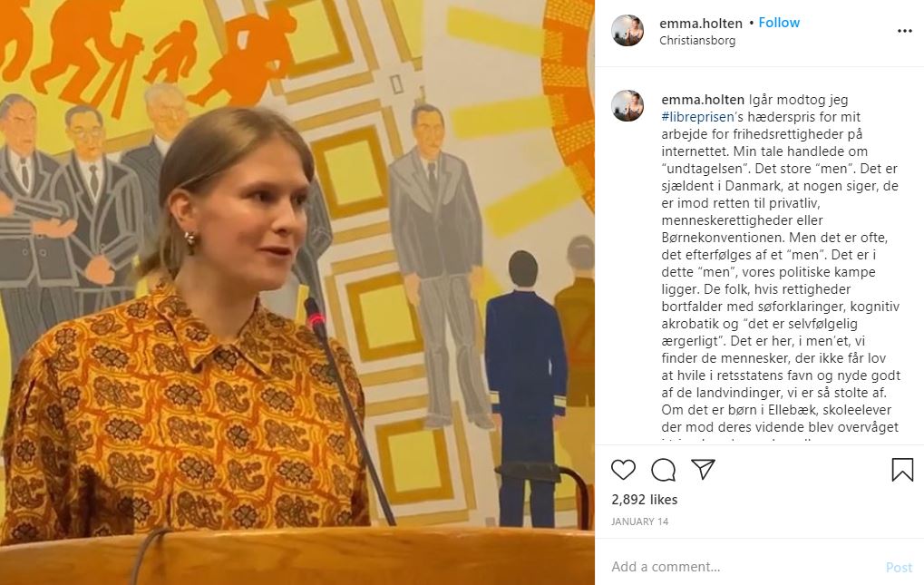Open the #libreprisen hashtag
924x585 pixels.
[x=697, y=117]
